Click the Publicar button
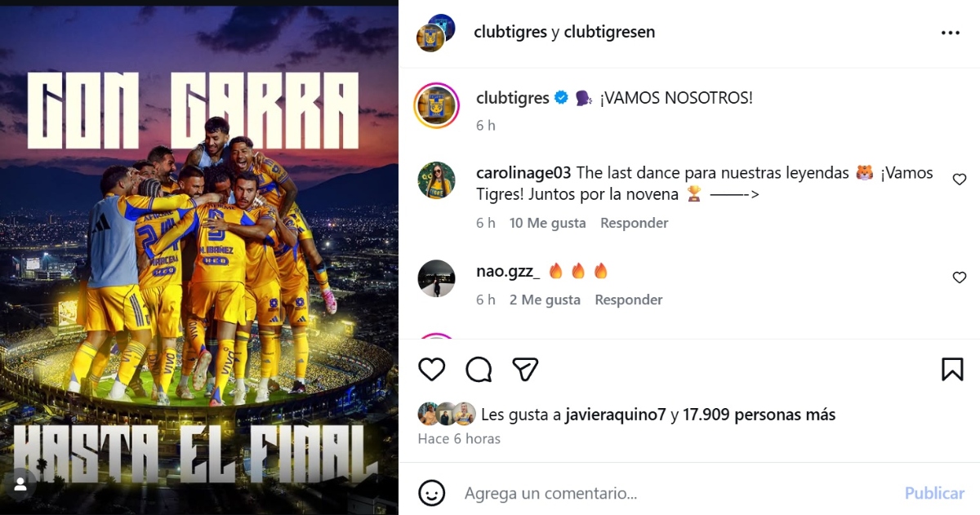Image resolution: width=980 pixels, height=515 pixels. coord(934,493)
